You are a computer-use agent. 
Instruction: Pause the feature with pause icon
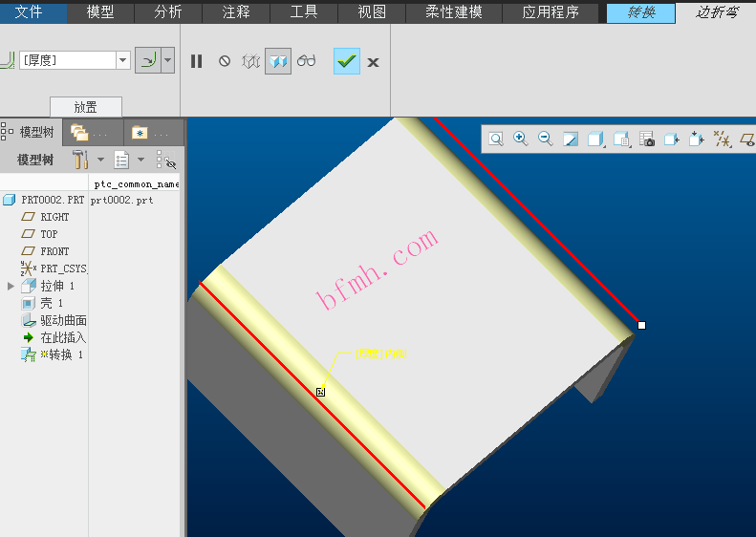click(x=196, y=61)
